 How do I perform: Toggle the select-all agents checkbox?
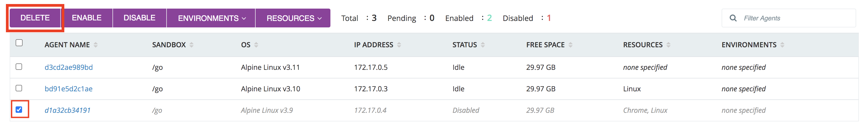click(19, 43)
